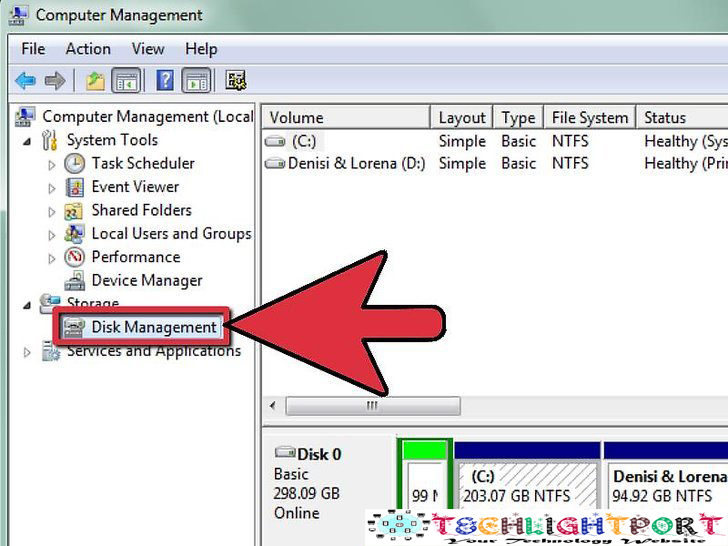Open the Help menu
This screenshot has height=546, width=728.
(201, 49)
